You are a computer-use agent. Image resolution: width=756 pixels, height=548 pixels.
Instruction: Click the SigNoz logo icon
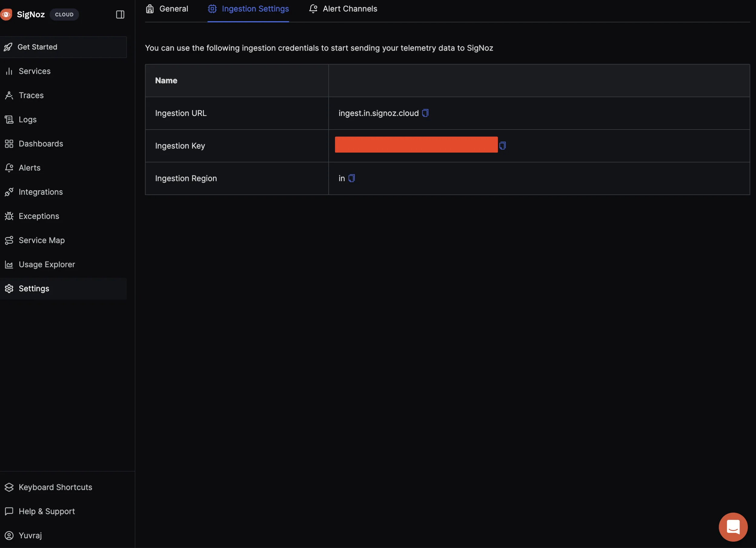click(6, 14)
